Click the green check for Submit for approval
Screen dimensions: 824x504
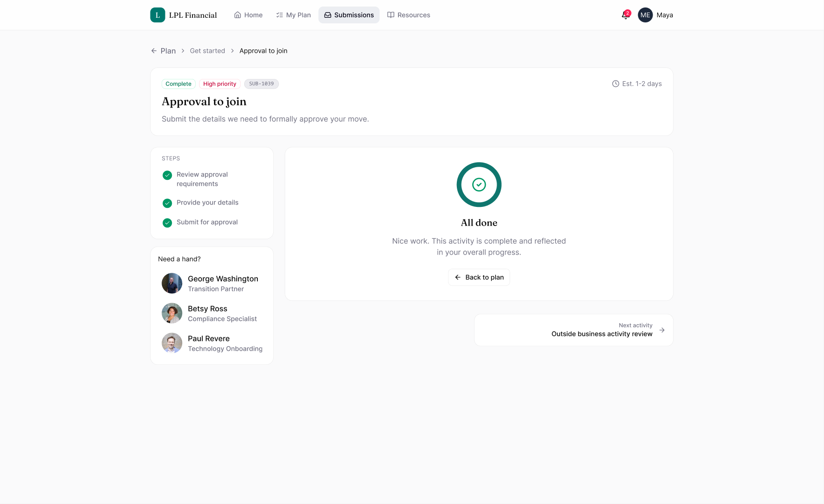coord(167,223)
